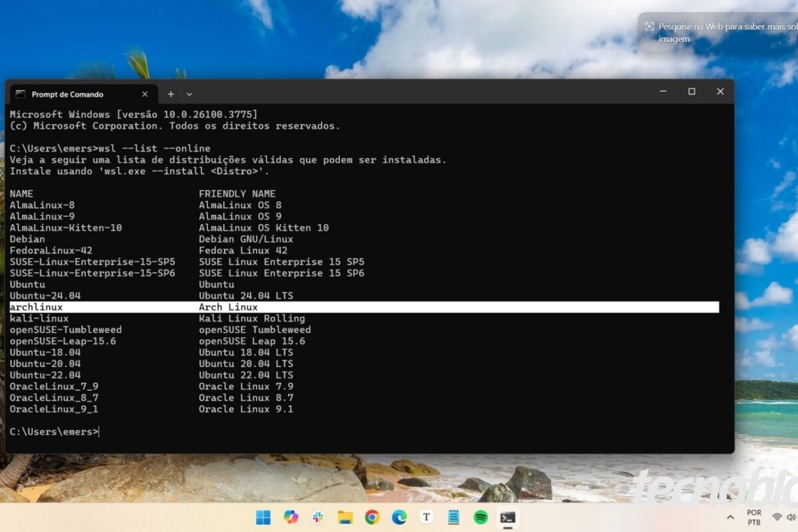Click 'AlmaLinux-Kitten-10' distribution name
The height and width of the screenshot is (532, 798).
[66, 228]
